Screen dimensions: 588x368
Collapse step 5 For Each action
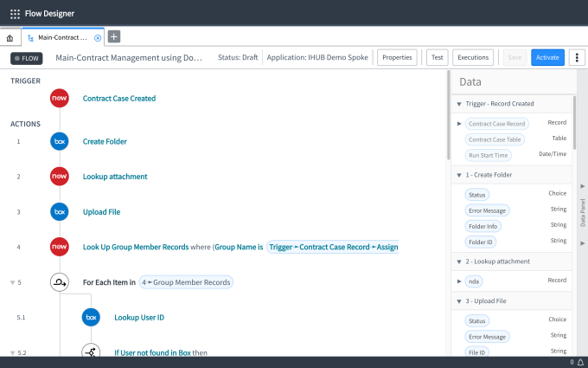(13, 282)
